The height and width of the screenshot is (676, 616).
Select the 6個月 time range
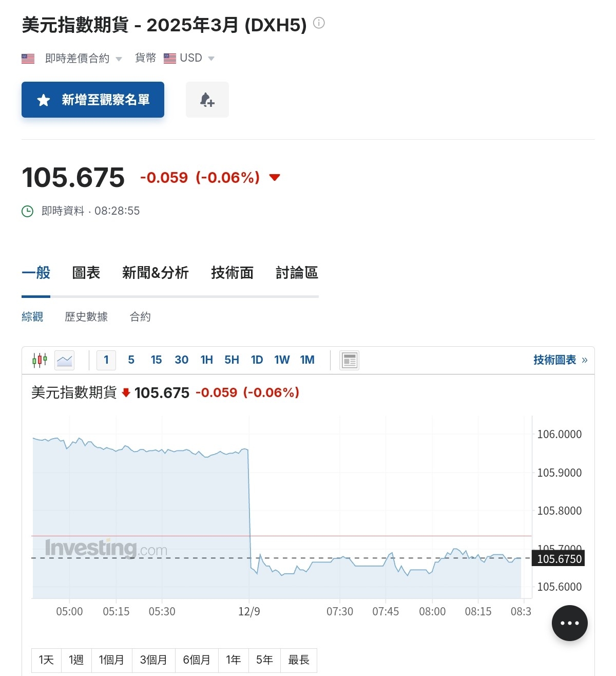coord(197,660)
